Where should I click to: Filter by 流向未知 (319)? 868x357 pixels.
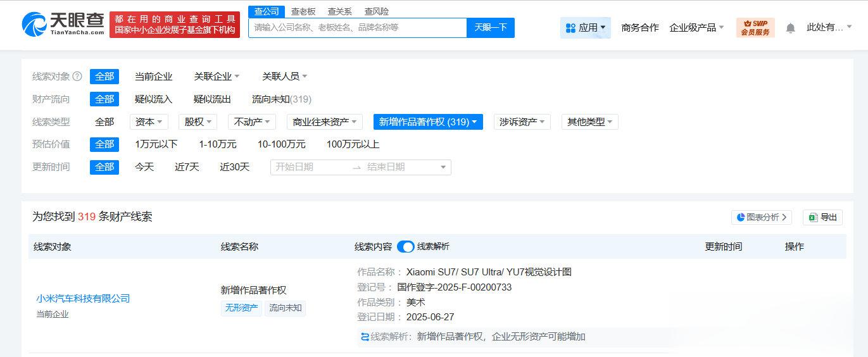[282, 99]
